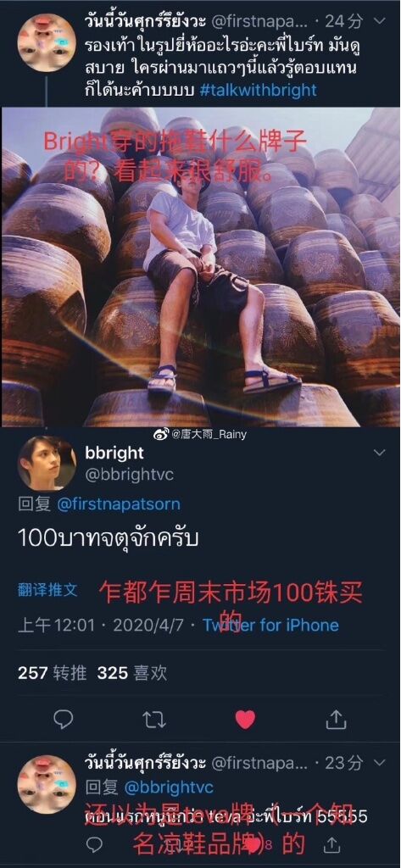Share the bottom reply tweet
The height and width of the screenshot is (868, 401).
point(331,843)
